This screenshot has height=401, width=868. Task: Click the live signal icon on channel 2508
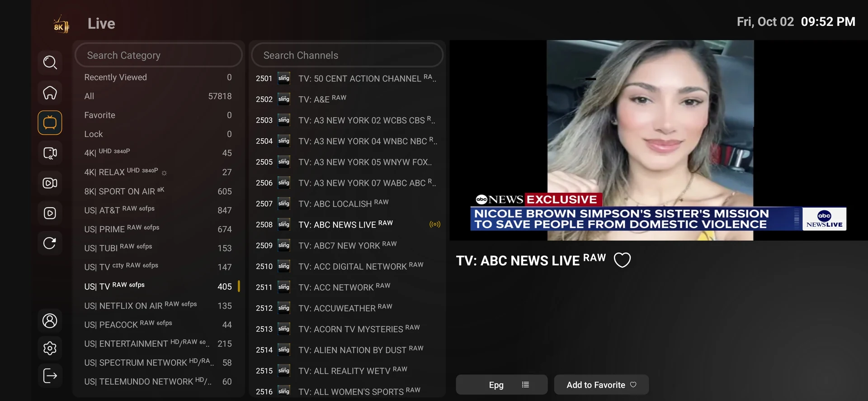pyautogui.click(x=435, y=224)
